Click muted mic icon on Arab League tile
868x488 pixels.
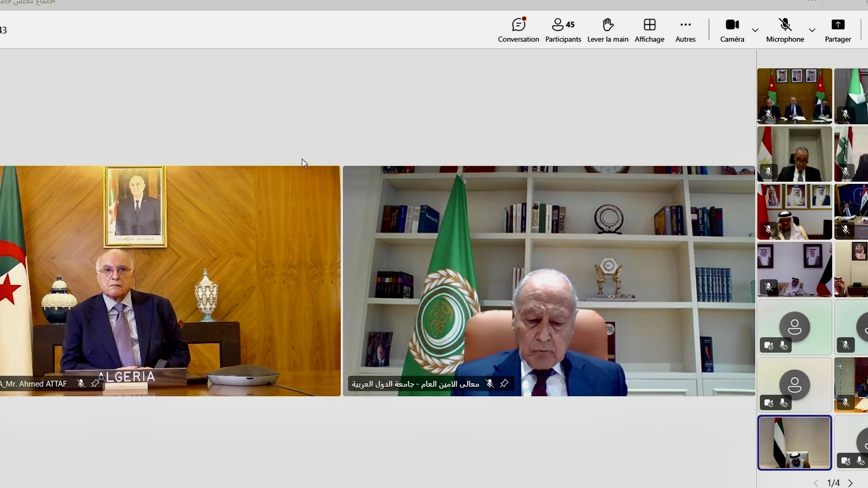(x=490, y=384)
